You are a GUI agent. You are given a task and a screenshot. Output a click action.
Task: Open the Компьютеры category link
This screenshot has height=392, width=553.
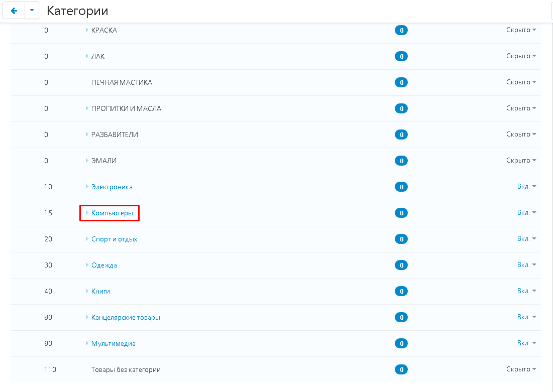(112, 213)
